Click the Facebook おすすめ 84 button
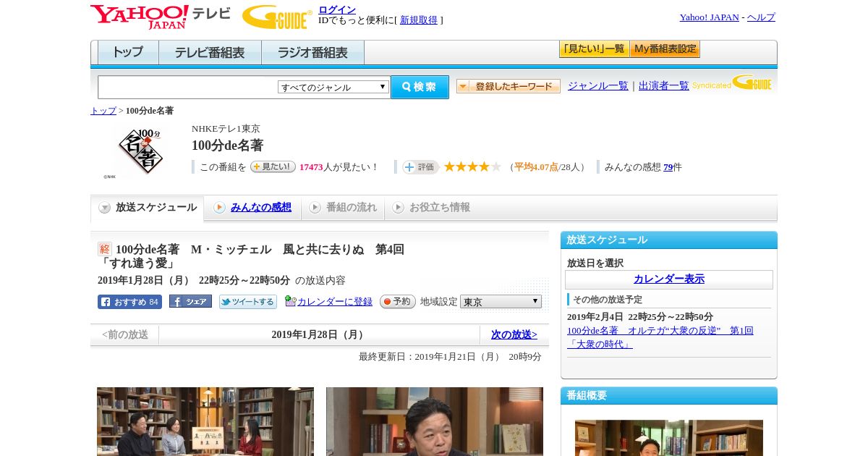868x456 pixels. [129, 302]
